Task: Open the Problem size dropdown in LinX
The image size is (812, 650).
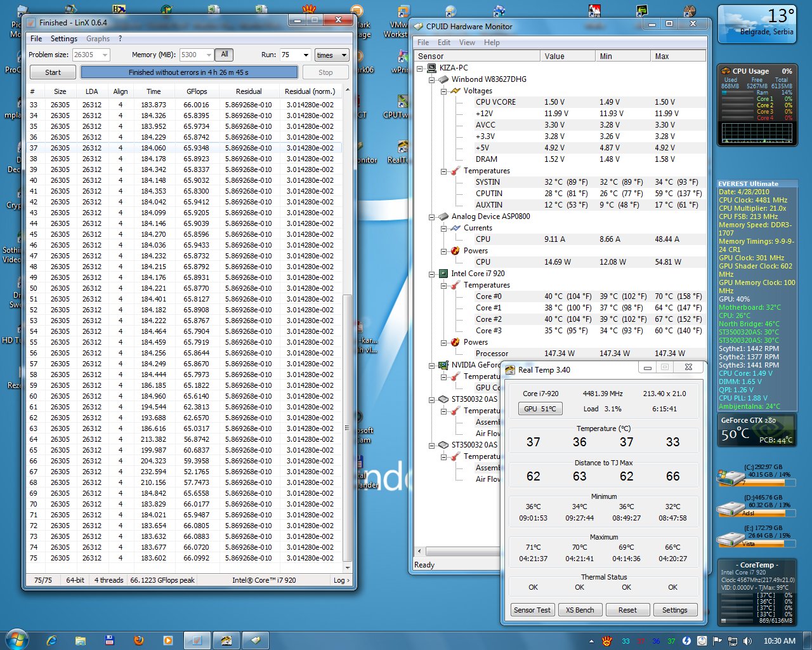Action: pos(105,55)
